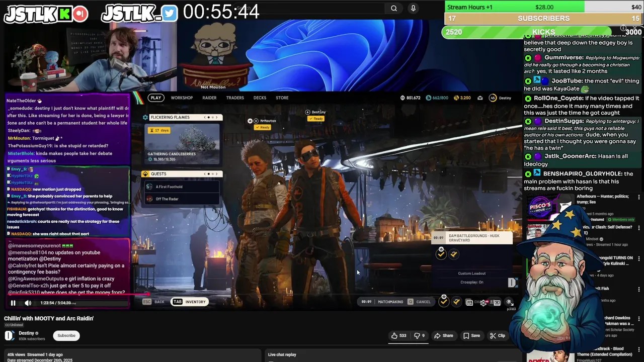This screenshot has width=644, height=362.
Task: Click the Members only badge
Action: tap(621, 220)
